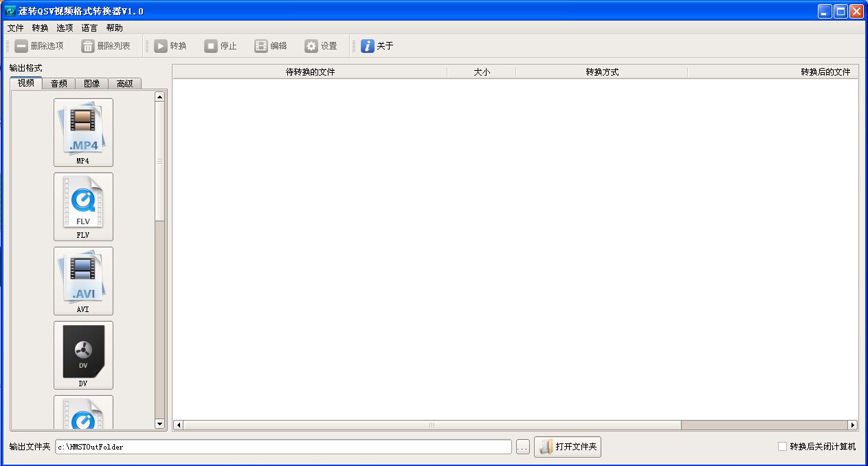The height and width of the screenshot is (466, 868).
Task: Click the output folder path field
Action: (284, 447)
